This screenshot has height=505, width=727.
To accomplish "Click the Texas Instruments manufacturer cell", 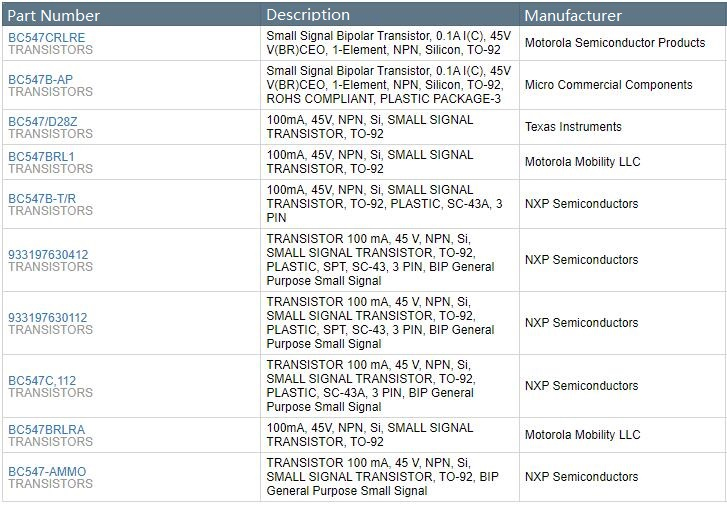I will click(x=573, y=127).
